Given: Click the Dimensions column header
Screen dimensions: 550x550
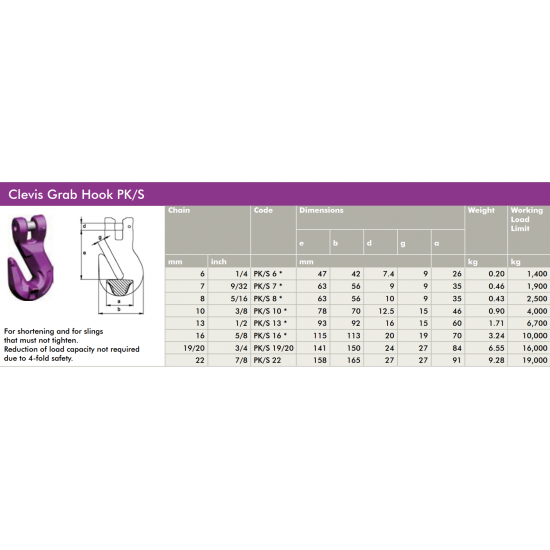Looking at the screenshot, I should [321, 210].
